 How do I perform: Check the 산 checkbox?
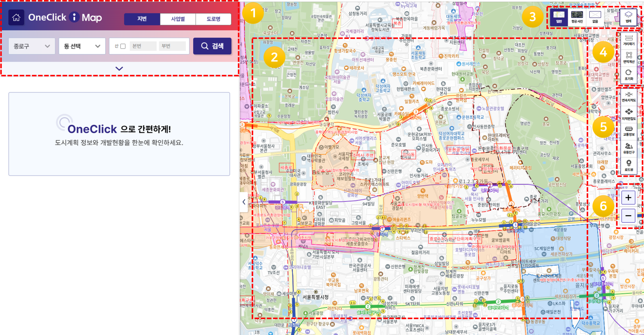123,46
